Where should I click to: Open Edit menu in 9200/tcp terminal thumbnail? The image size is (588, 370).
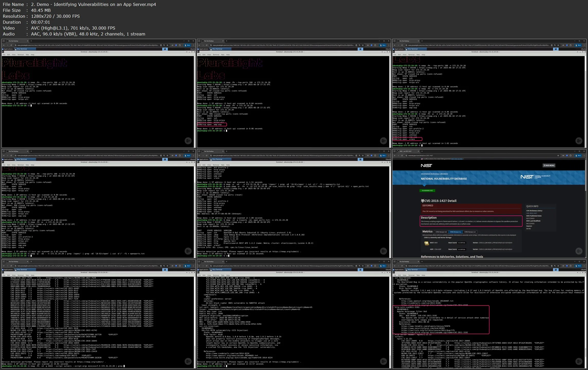tap(204, 55)
